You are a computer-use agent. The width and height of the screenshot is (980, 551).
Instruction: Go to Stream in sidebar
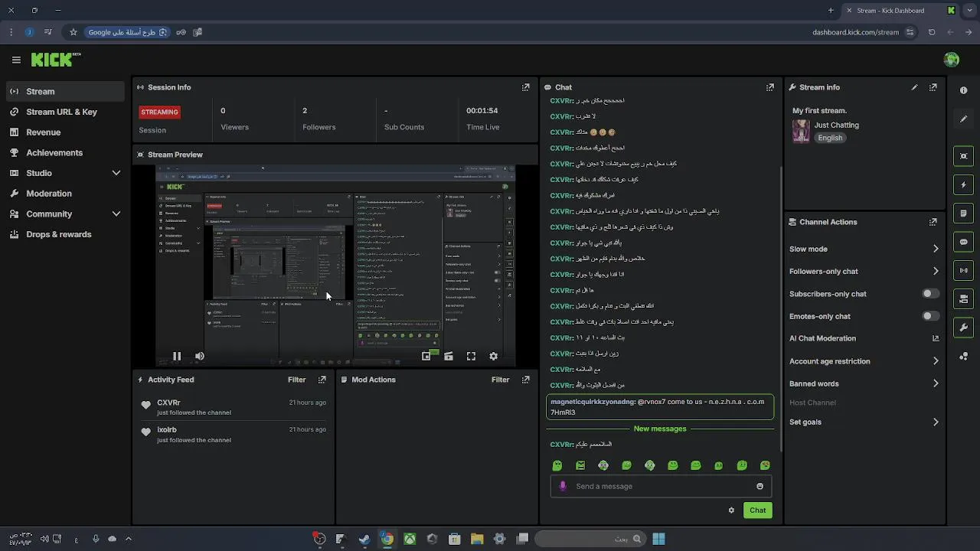64,91
